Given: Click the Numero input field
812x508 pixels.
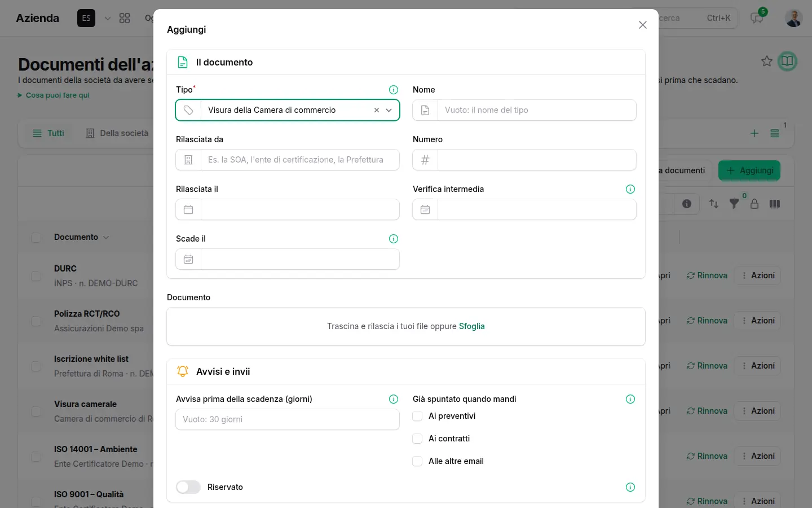Looking at the screenshot, I should 537,160.
